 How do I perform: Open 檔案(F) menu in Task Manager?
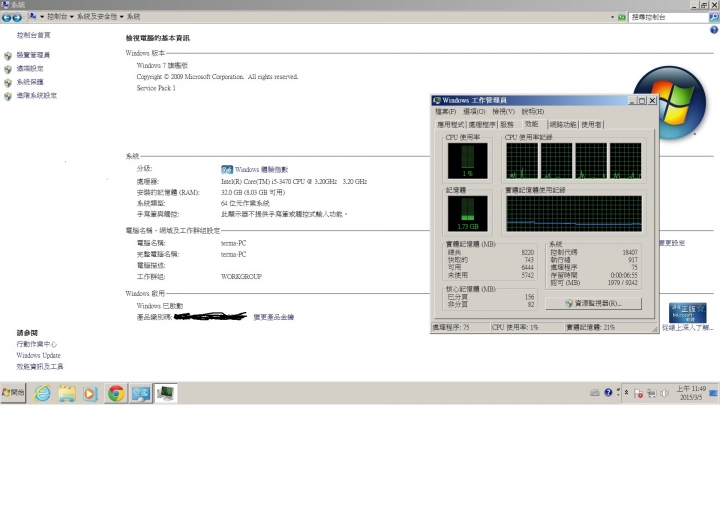coord(445,112)
